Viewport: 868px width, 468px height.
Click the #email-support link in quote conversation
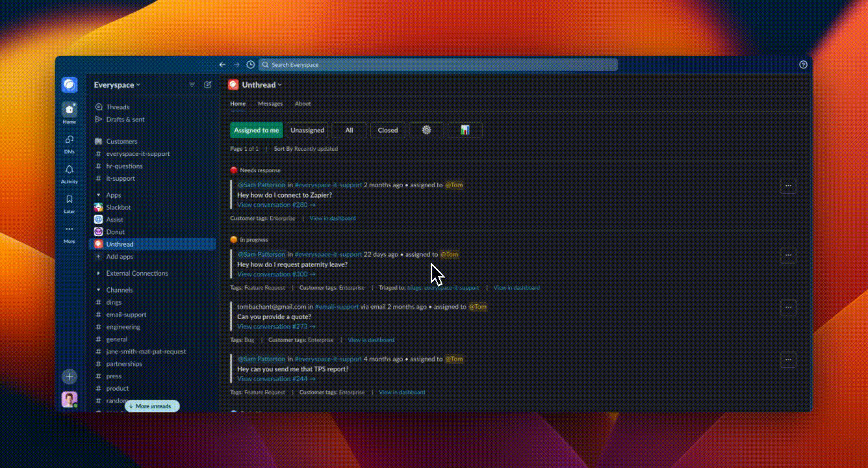[337, 307]
